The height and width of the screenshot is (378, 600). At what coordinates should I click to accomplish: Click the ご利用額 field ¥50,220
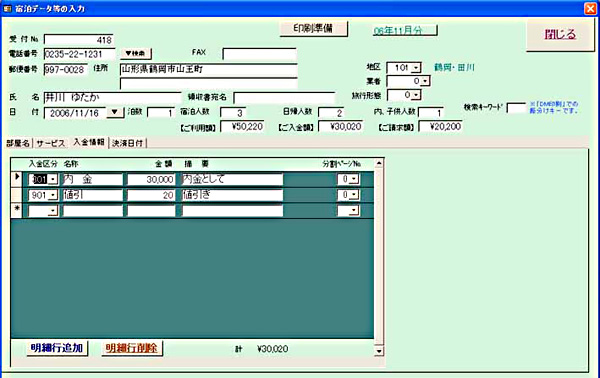pyautogui.click(x=243, y=127)
